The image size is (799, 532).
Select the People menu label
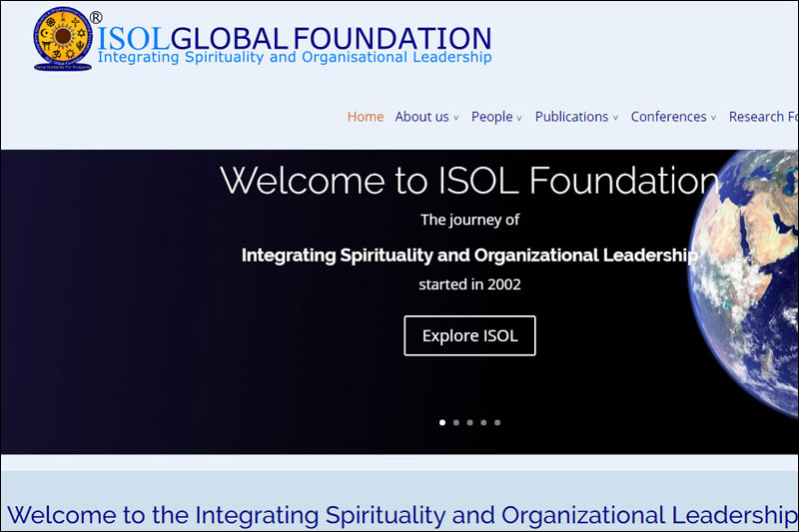pos(491,117)
